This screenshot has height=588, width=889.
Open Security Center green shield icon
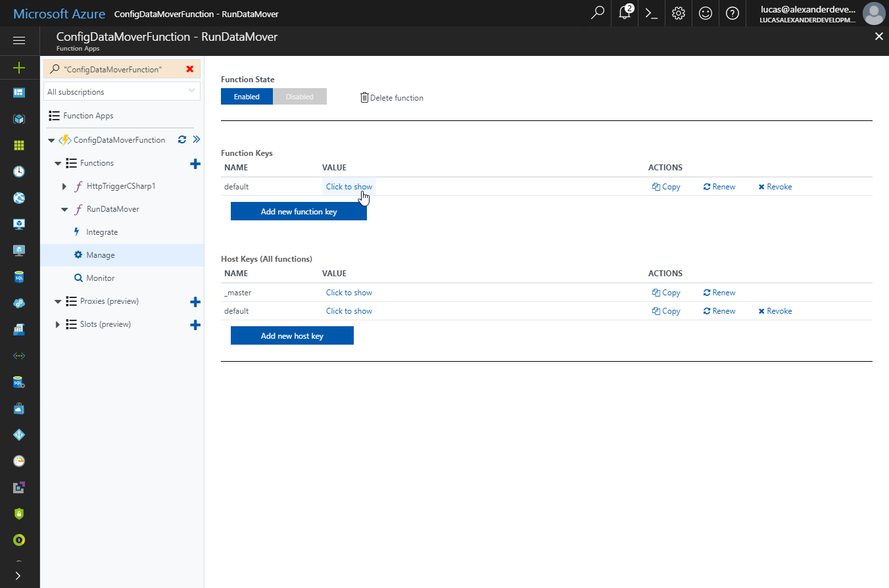coord(19,514)
